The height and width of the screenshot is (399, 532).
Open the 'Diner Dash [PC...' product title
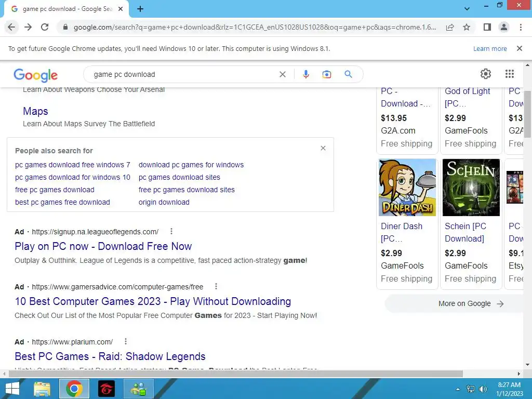[x=402, y=232]
